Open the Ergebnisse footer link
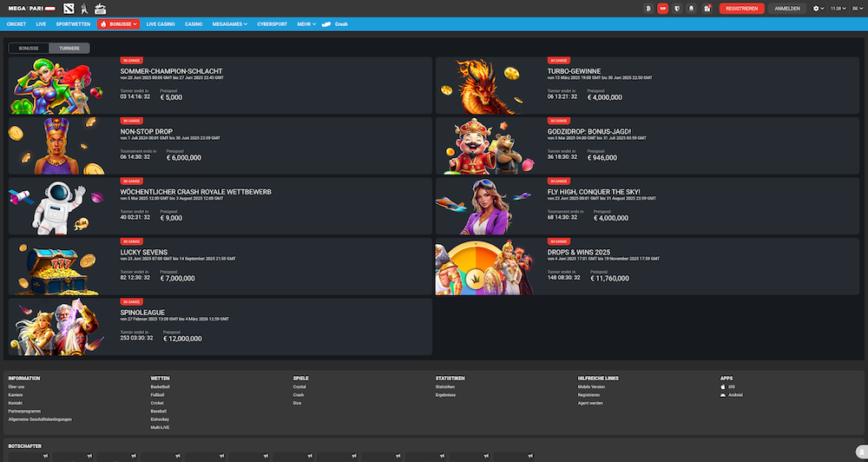868x462 pixels. (x=445, y=395)
